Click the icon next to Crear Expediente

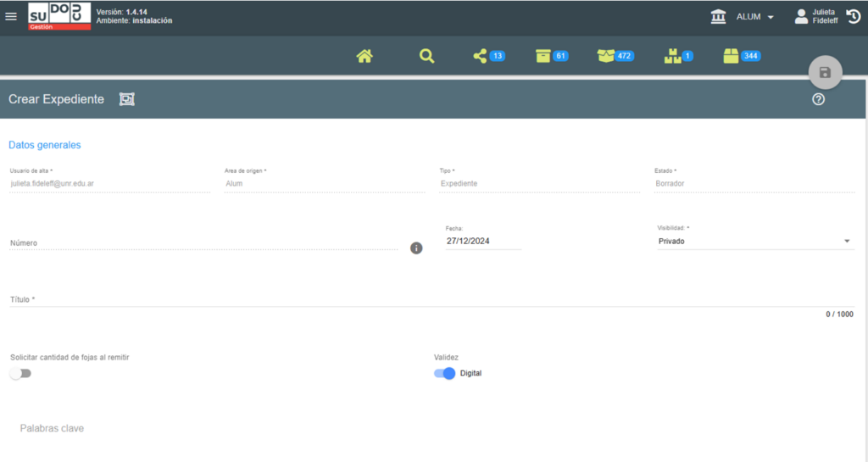tap(126, 99)
